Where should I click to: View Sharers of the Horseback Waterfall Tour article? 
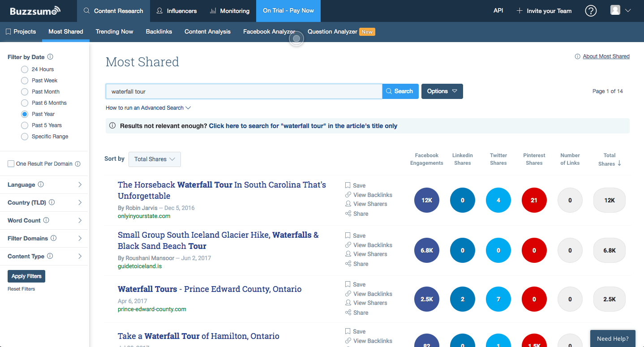[366, 204]
